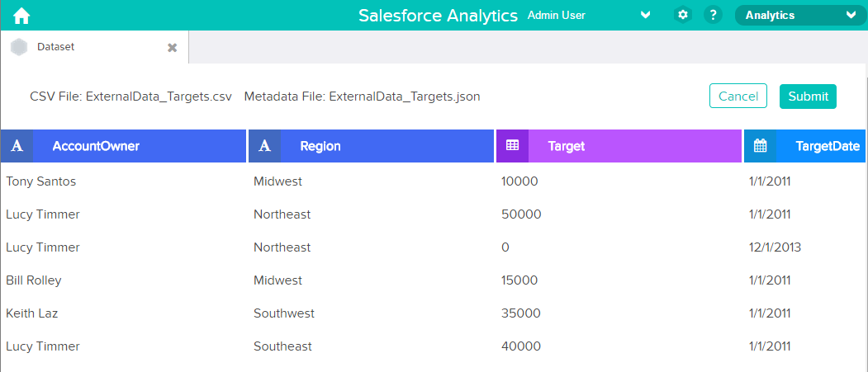The image size is (868, 372).
Task: Expand the Admin User dropdown arrow
Action: tap(645, 15)
